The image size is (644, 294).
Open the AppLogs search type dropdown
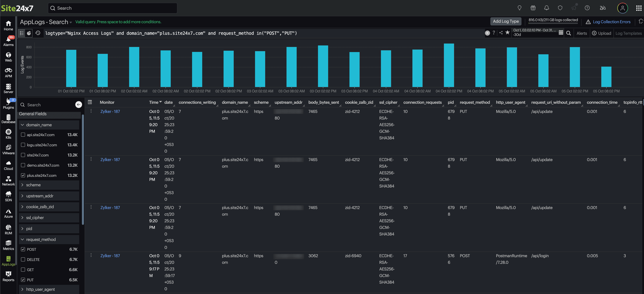(71, 22)
